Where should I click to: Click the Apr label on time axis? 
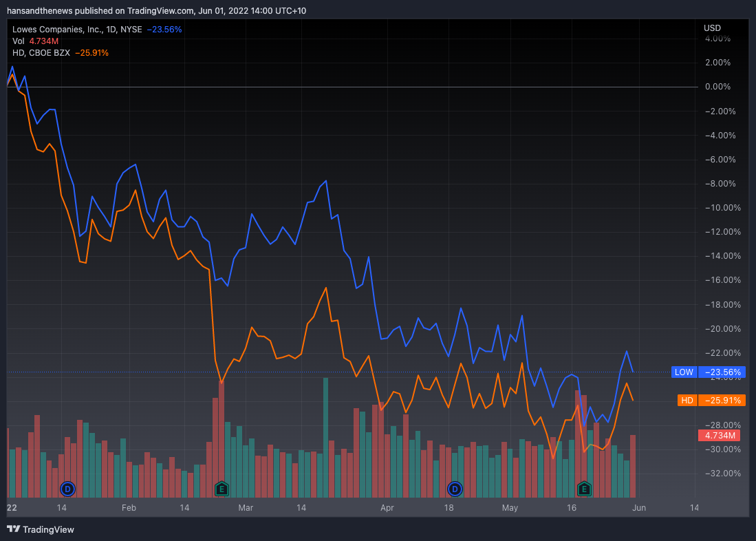click(387, 508)
